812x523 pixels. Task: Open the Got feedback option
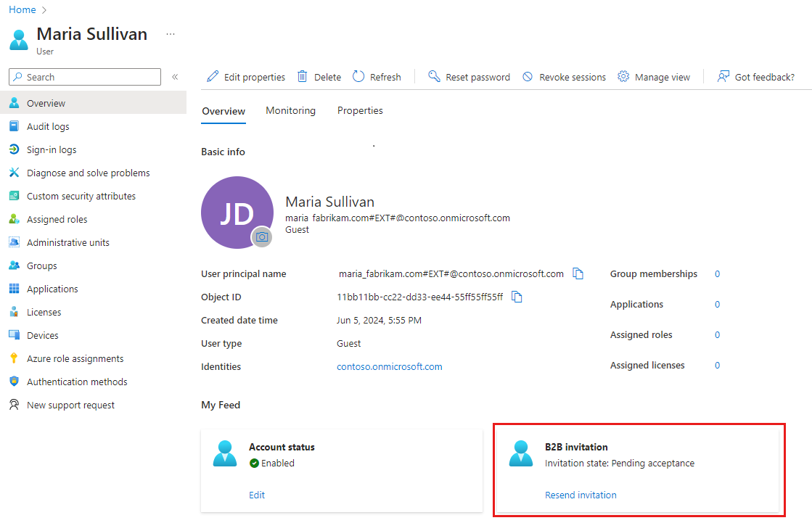(x=755, y=77)
